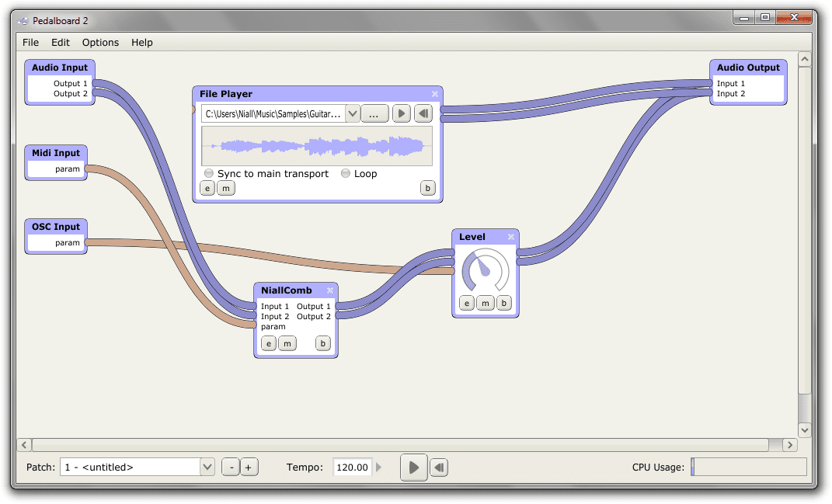Add a new patch with '+' button

[x=249, y=468]
